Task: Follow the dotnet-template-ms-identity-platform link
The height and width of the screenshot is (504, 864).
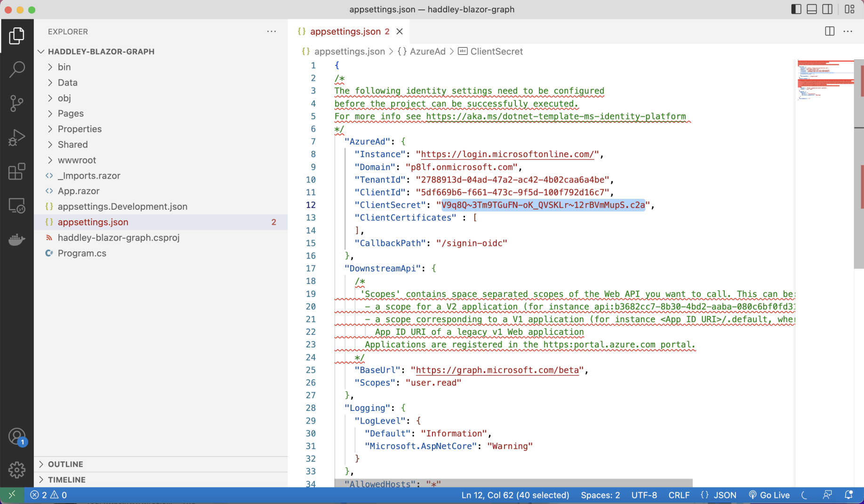Action: click(555, 116)
